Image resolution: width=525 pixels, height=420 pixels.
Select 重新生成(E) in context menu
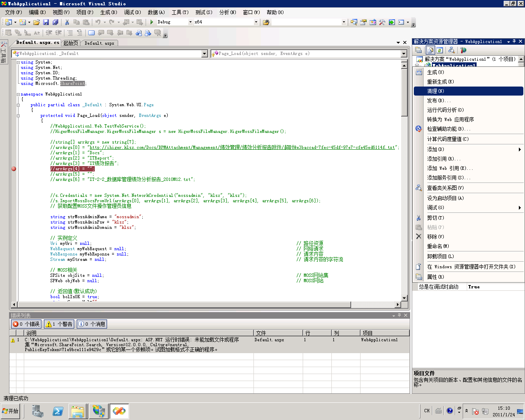click(x=468, y=82)
